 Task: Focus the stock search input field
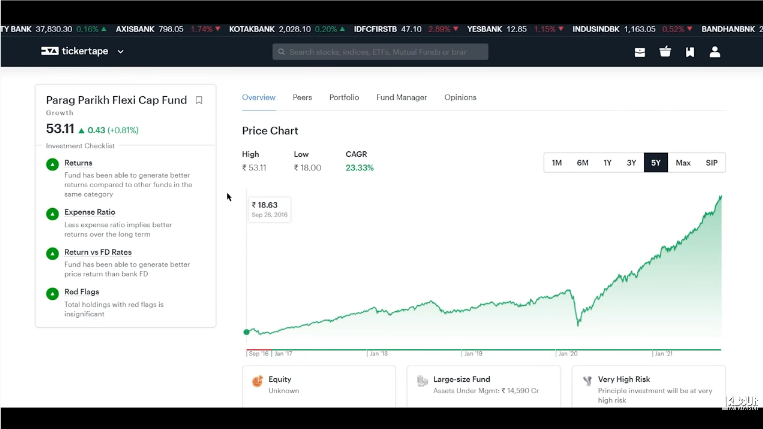380,52
